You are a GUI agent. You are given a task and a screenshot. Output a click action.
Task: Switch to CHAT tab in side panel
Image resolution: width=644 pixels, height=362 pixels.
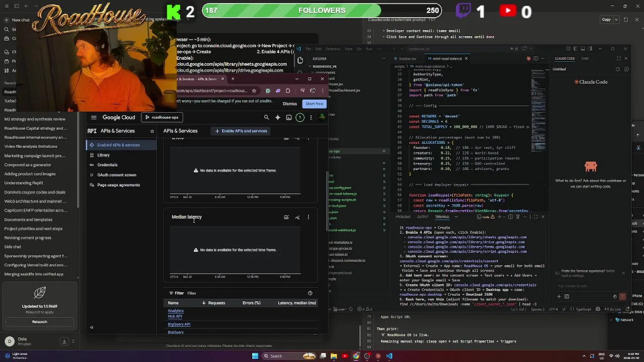tap(585, 59)
